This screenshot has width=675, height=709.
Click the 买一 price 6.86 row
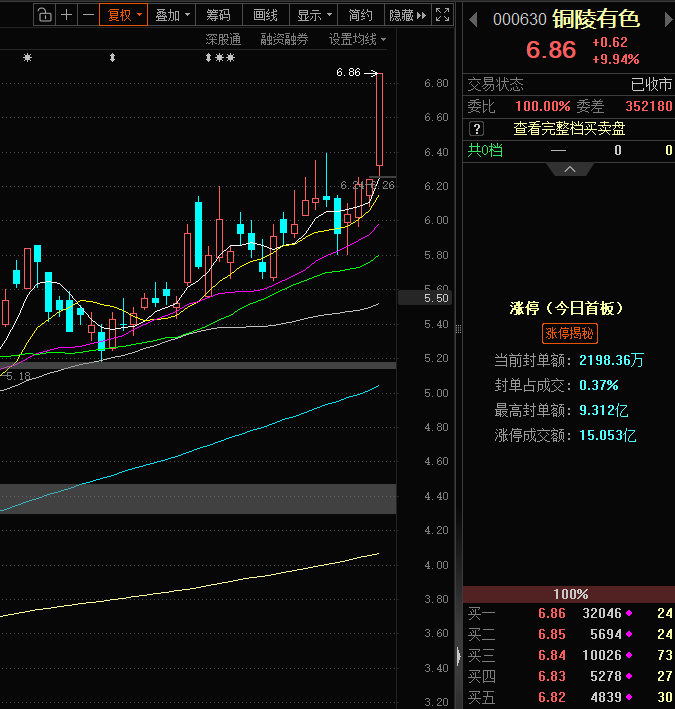[x=551, y=613]
